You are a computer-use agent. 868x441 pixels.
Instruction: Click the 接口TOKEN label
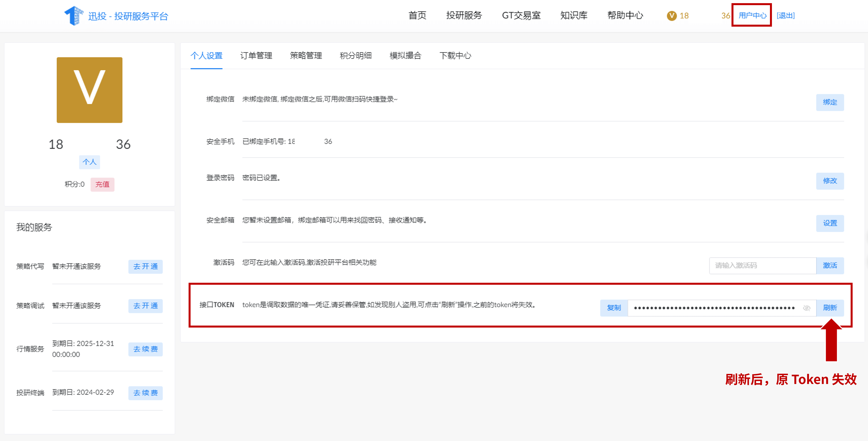coord(217,305)
